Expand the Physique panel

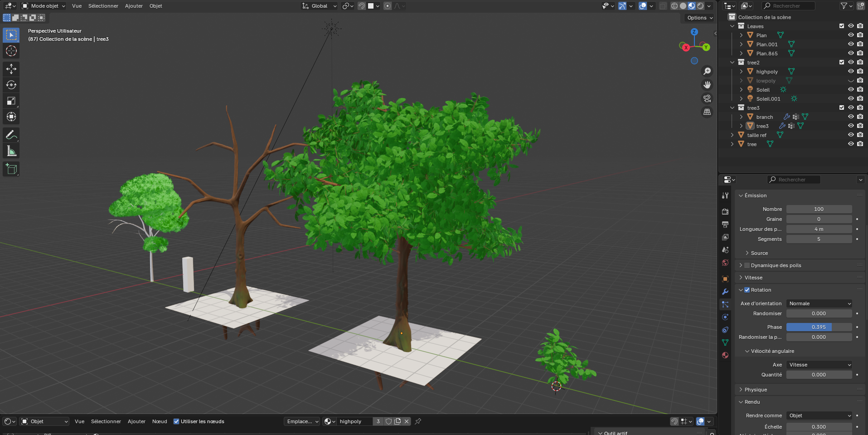tap(756, 390)
